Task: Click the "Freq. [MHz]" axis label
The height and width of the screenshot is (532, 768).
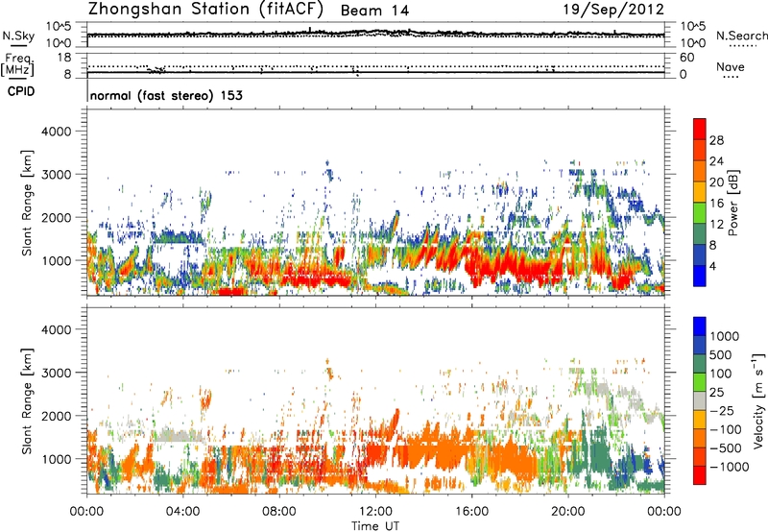Action: point(17,65)
